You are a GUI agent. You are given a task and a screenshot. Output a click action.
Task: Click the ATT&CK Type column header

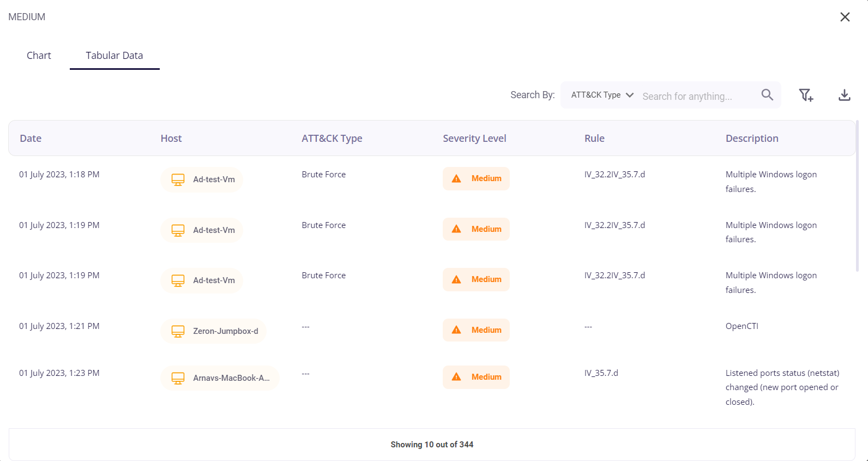332,139
